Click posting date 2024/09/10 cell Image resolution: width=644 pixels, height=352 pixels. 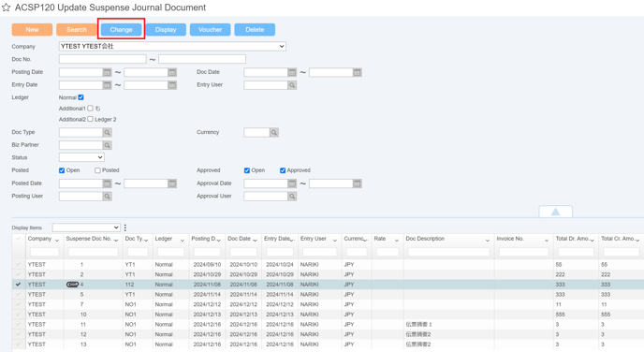[207, 265]
